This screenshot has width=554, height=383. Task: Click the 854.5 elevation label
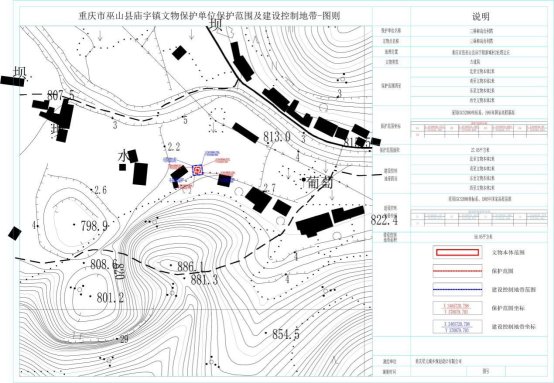(286, 334)
